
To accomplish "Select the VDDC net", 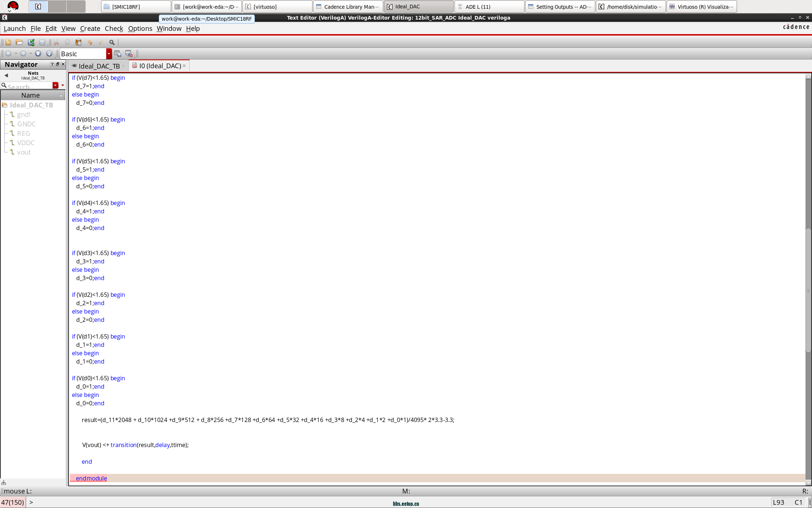I will [26, 143].
